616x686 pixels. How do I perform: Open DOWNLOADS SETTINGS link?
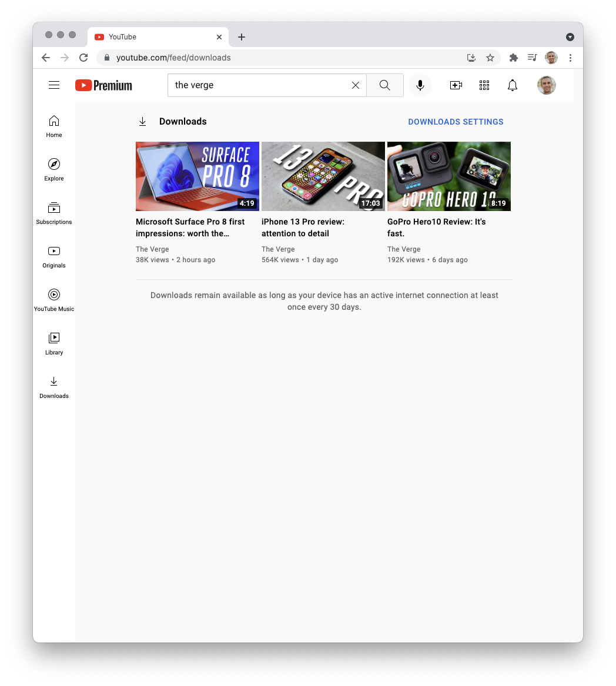click(x=456, y=122)
